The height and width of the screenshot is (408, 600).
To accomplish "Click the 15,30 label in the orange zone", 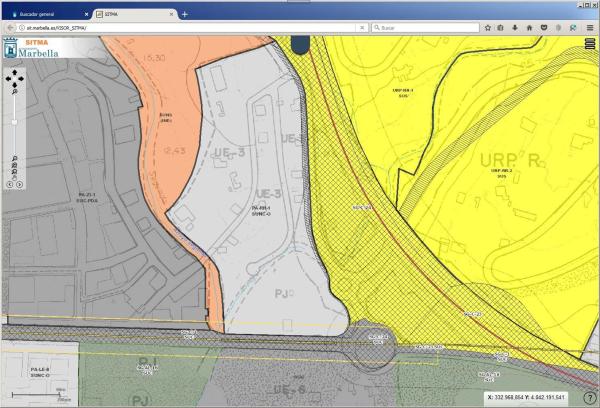I will (x=154, y=58).
